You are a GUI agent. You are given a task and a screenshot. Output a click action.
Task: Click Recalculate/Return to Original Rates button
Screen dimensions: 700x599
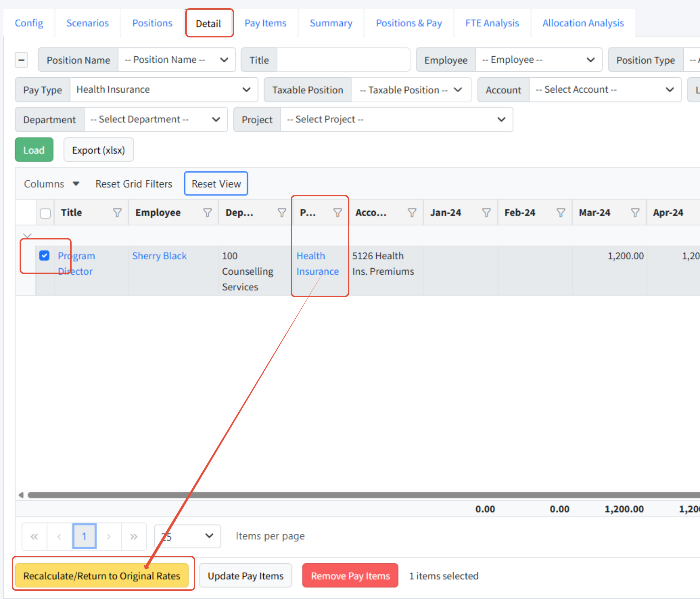102,575
